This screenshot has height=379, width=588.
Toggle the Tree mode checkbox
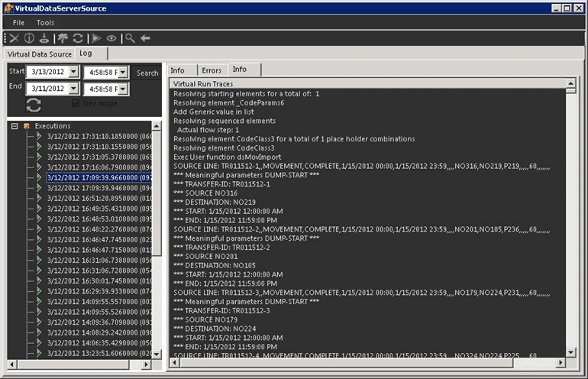(75, 103)
